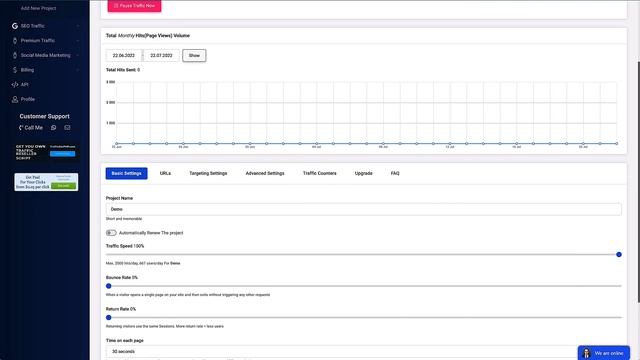Viewport: 640px width, 360px height.
Task: Open the FAQ tab
Action: (x=395, y=173)
